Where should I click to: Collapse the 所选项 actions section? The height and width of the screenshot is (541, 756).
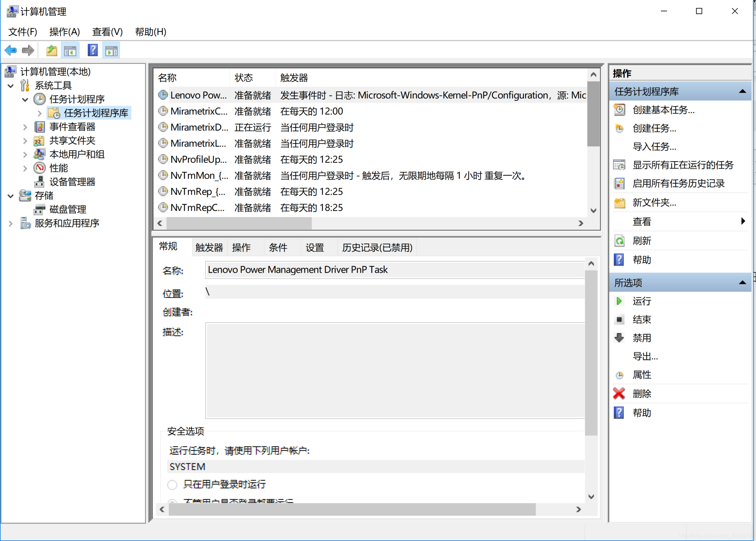(x=742, y=282)
